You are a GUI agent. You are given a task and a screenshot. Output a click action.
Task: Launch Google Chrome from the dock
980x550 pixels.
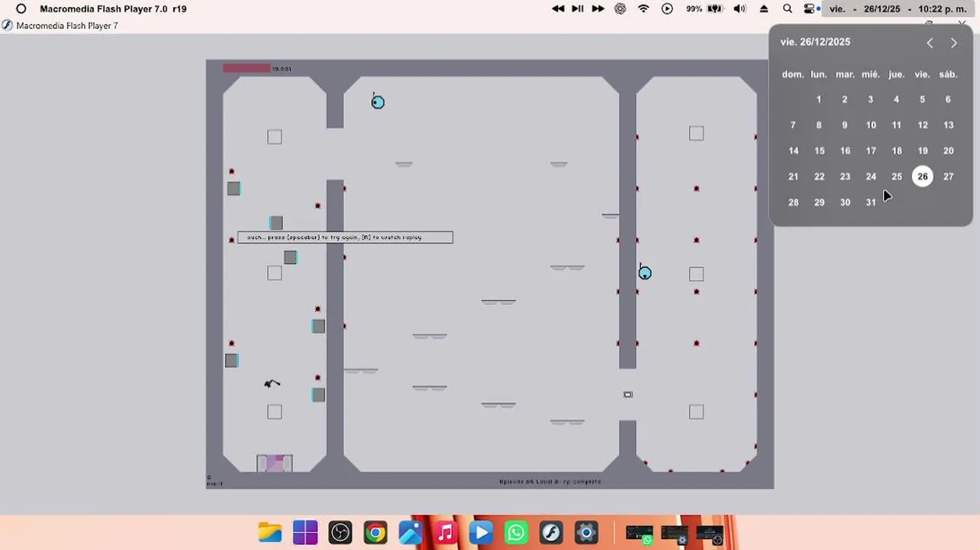click(375, 532)
